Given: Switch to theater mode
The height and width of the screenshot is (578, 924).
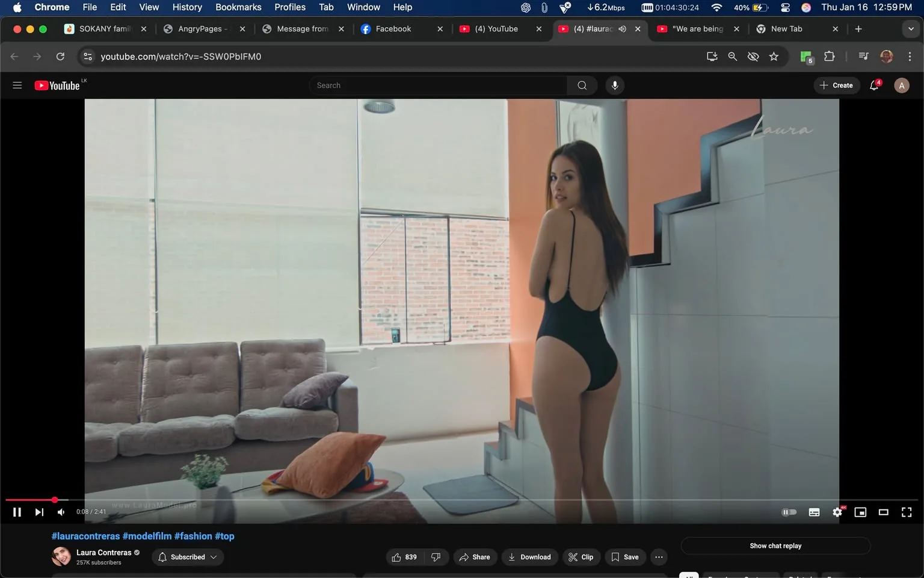Looking at the screenshot, I should [x=883, y=512].
